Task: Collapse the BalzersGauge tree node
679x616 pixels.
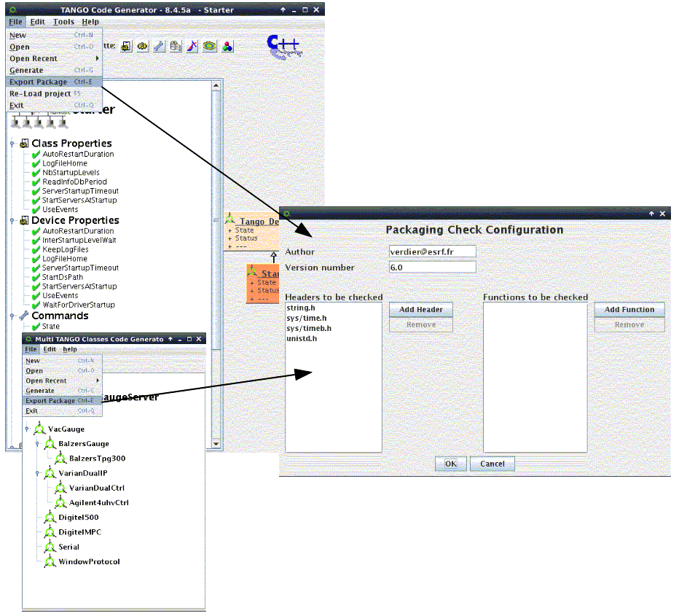Action: [x=37, y=443]
